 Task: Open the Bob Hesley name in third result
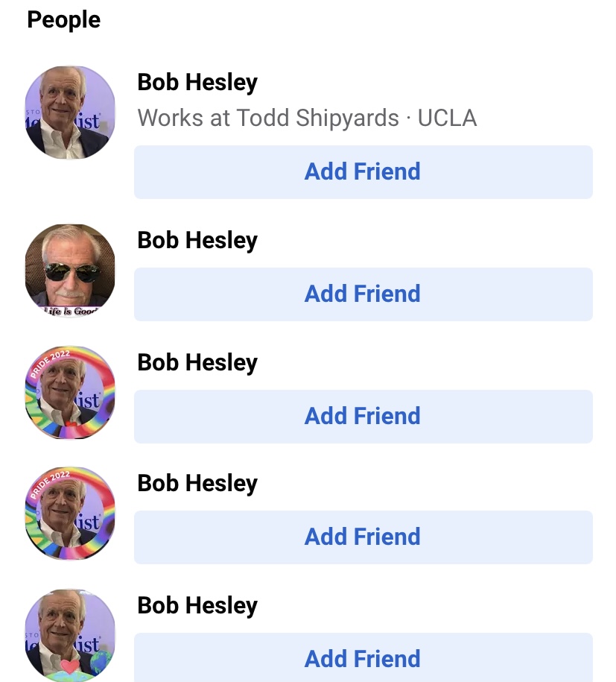point(197,362)
